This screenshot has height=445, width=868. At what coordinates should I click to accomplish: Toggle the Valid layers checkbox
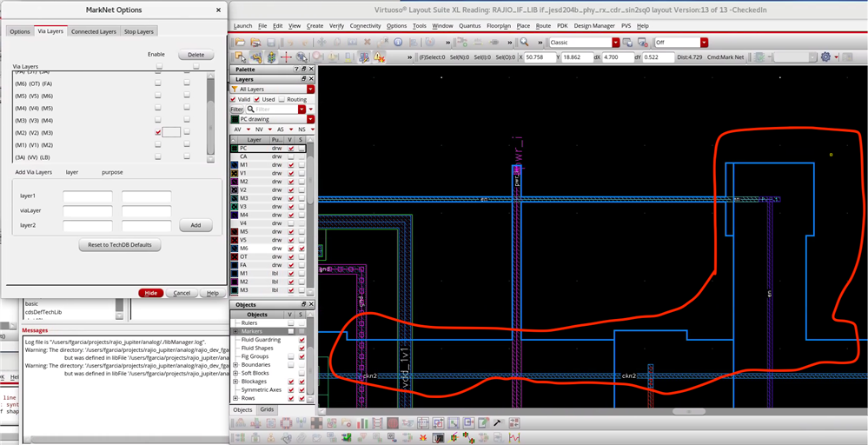click(x=233, y=99)
